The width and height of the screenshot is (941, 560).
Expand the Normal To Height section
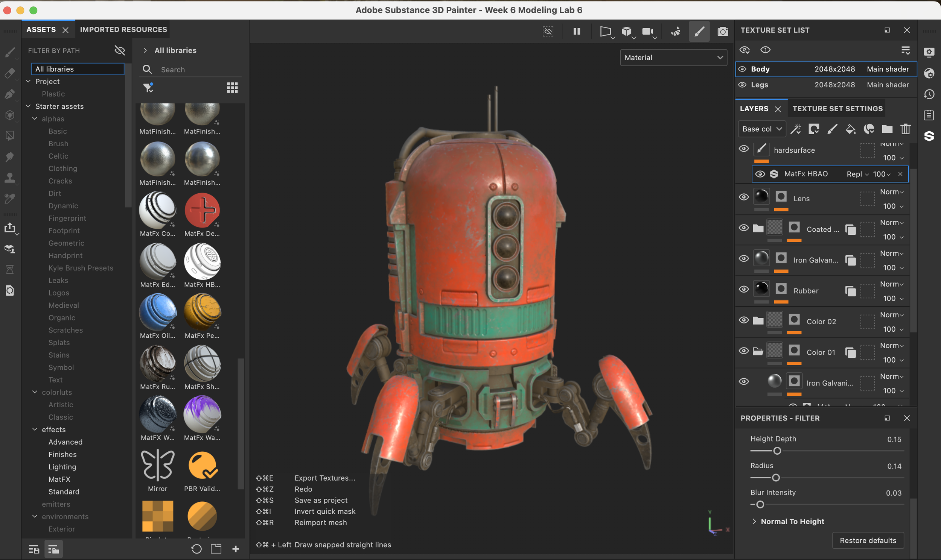(754, 522)
